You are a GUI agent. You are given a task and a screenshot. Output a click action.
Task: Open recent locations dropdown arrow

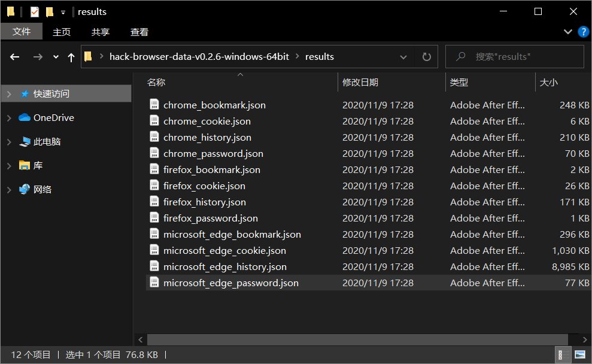tap(56, 57)
